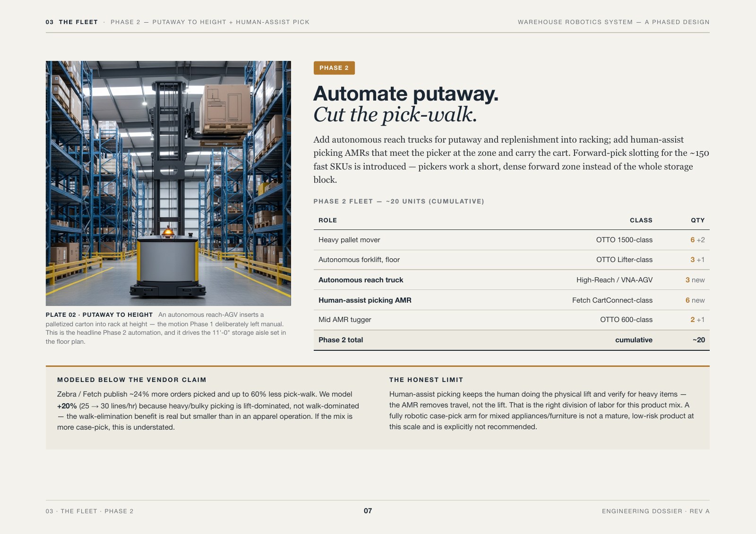Click the 'Fetch CartConnect-class' cell

612,300
